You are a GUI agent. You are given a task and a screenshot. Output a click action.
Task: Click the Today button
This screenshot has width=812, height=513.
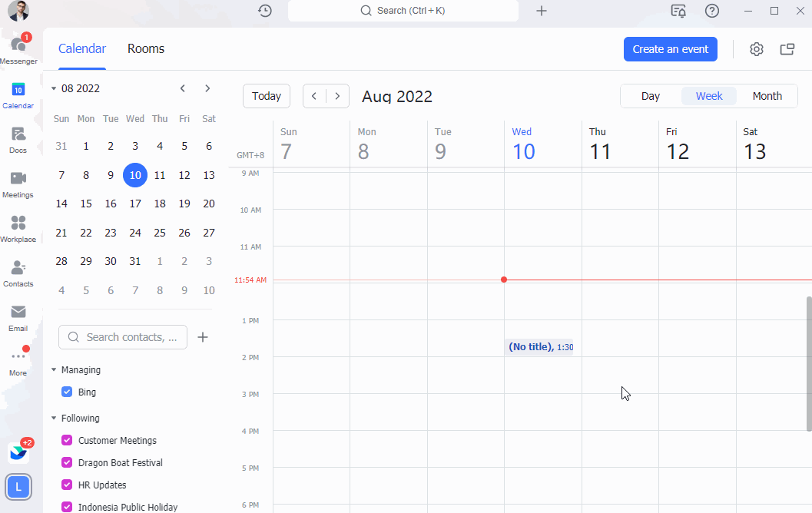click(x=267, y=96)
